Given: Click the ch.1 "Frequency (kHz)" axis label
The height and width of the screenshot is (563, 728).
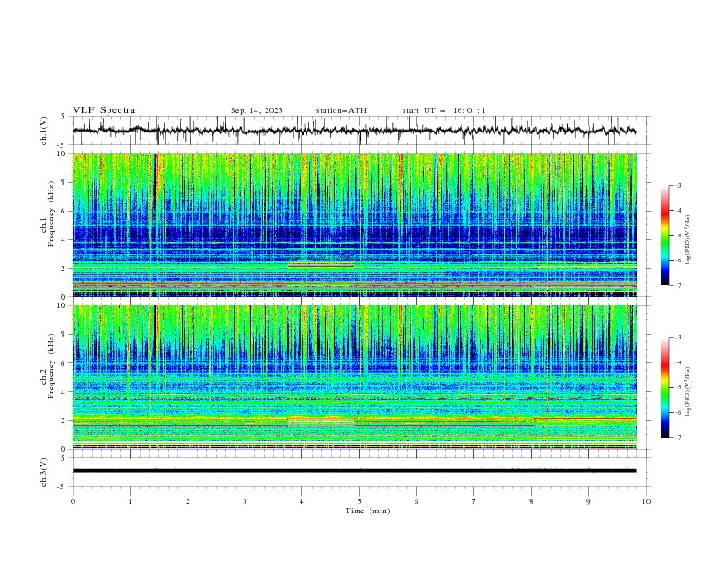Looking at the screenshot, I should (51, 214).
